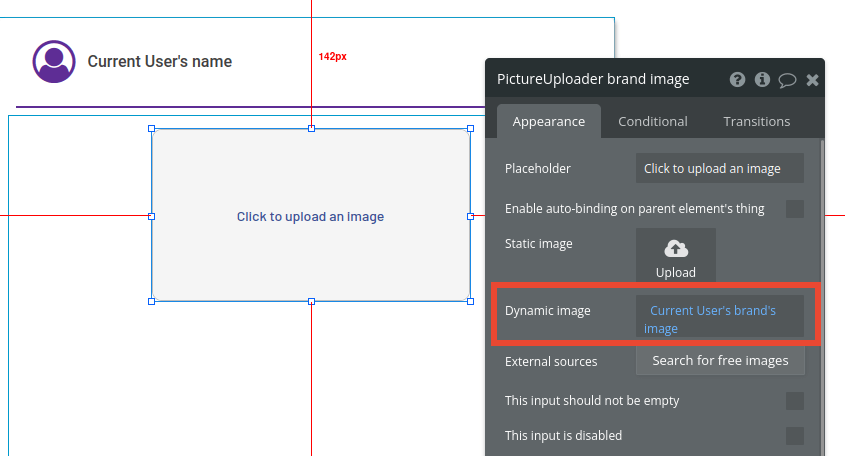
Task: Close the PictureUploader property editor
Action: coord(812,80)
